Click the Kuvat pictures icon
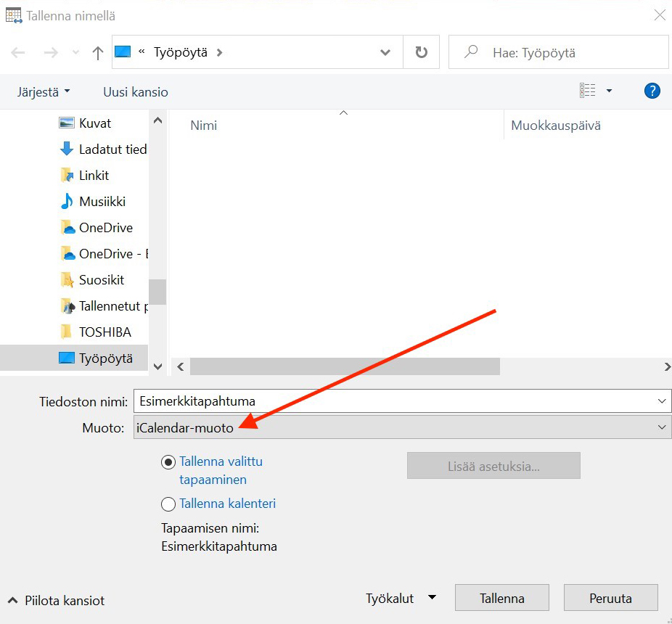Viewport: 672px width, 624px height. coord(67,123)
